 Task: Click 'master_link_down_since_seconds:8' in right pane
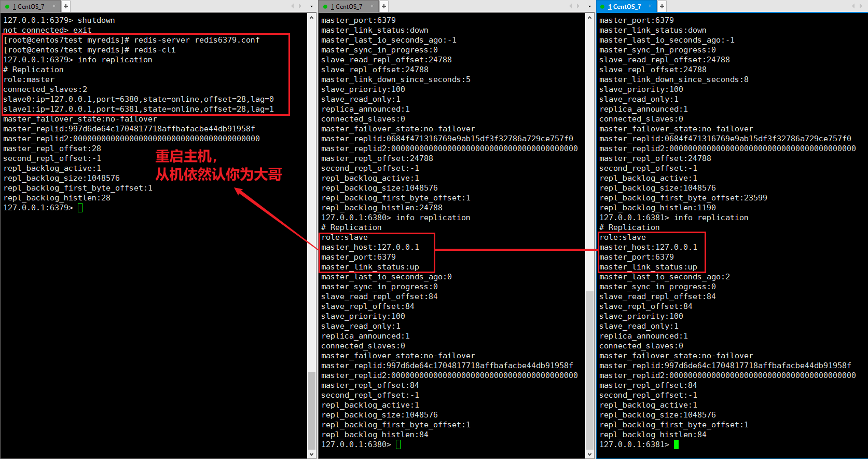coord(674,79)
